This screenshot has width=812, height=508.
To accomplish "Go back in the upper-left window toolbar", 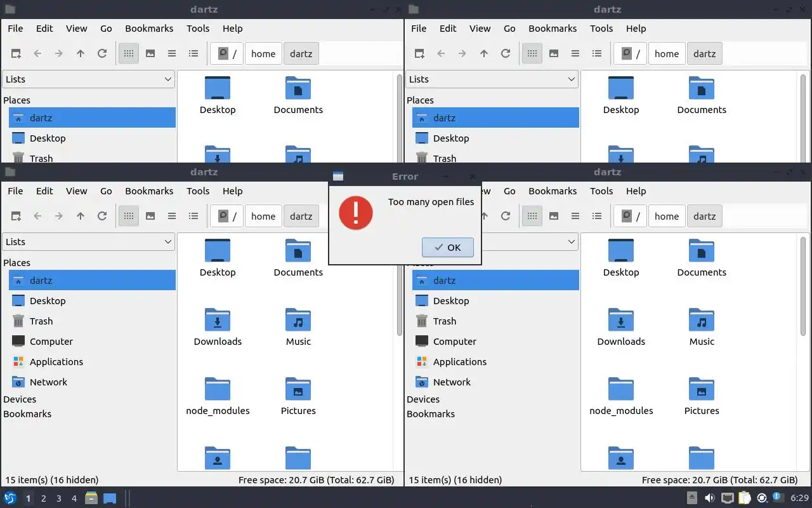I will click(x=37, y=54).
